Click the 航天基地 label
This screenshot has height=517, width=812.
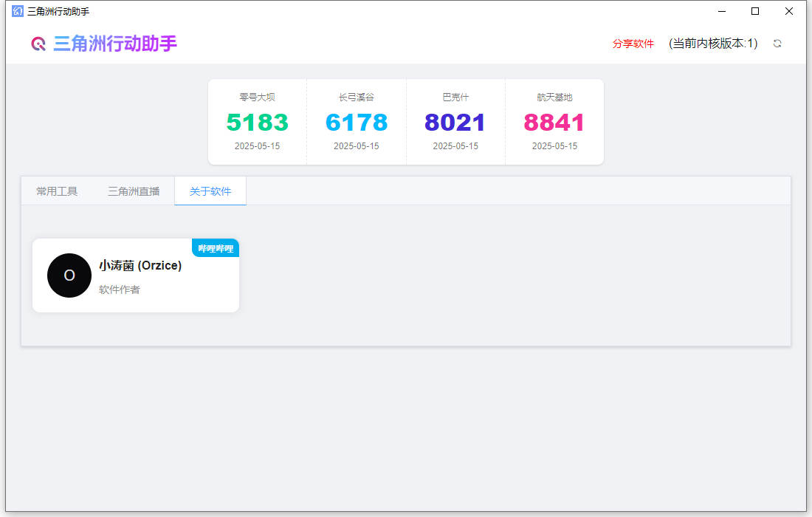point(554,97)
